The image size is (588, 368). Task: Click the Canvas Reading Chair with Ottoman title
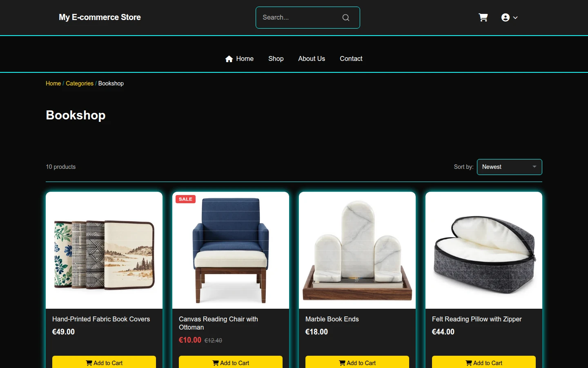point(218,323)
